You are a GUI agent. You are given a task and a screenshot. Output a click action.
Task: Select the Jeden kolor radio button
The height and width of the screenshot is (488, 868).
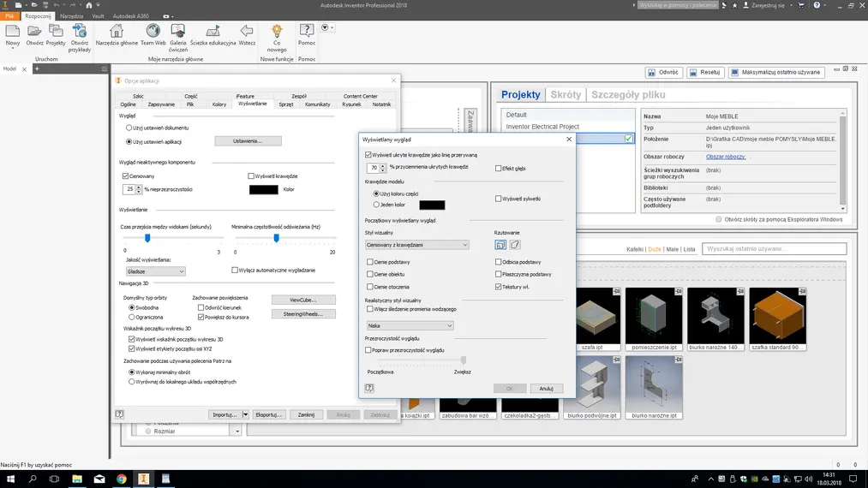376,205
